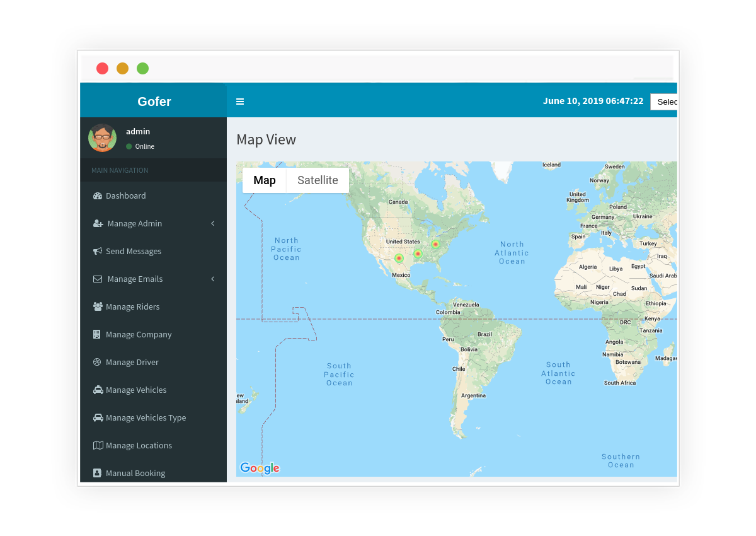Open Dashboard via its gauge icon
756x536 pixels.
98,195
